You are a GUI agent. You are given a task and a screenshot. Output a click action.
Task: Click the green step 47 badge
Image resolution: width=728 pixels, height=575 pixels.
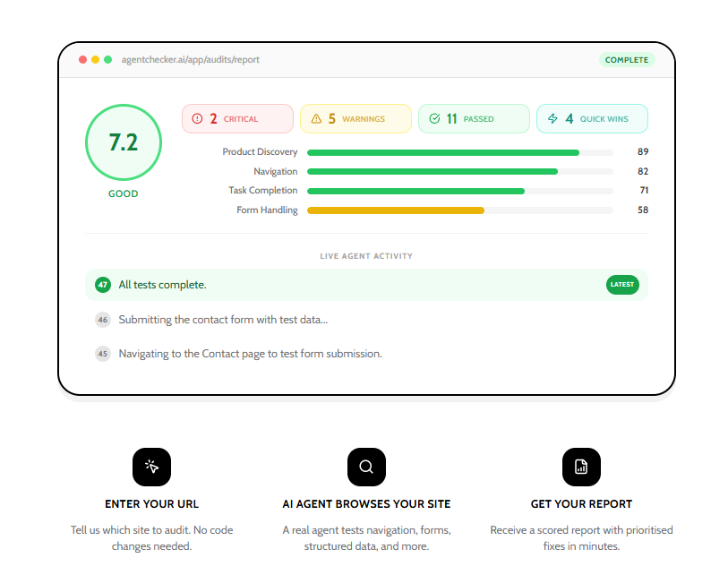[103, 285]
